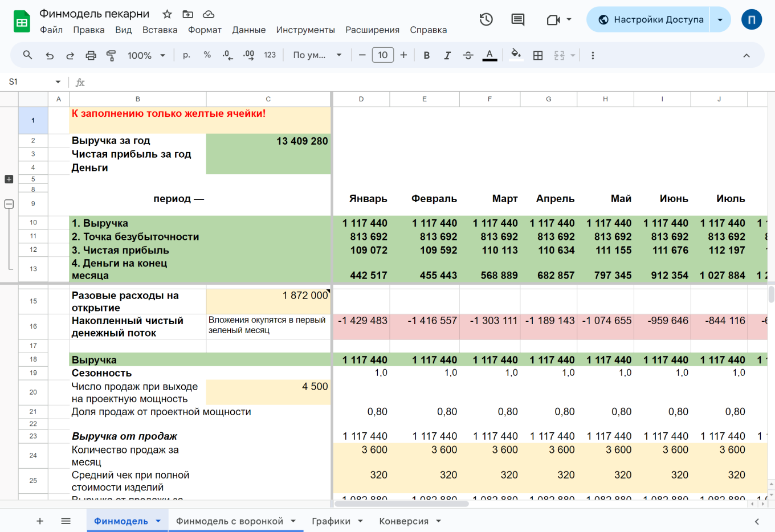Open the comments panel icon

point(517,20)
